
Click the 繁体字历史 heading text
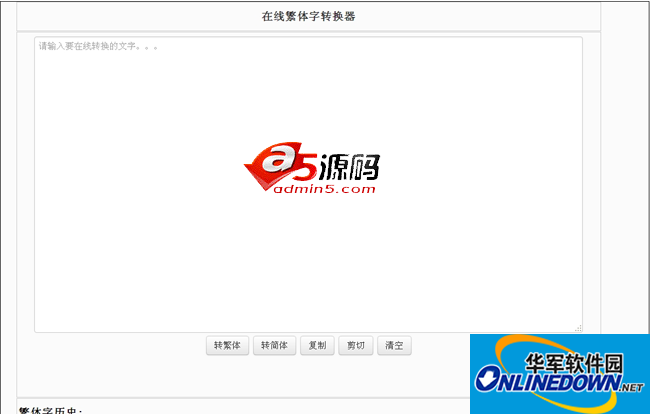50,410
